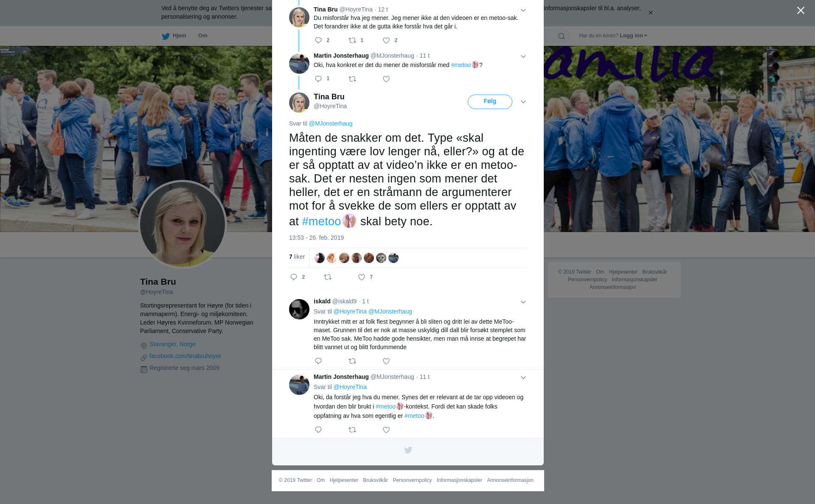View the 7 liker list
This screenshot has width=815, height=504.
pyautogui.click(x=297, y=257)
